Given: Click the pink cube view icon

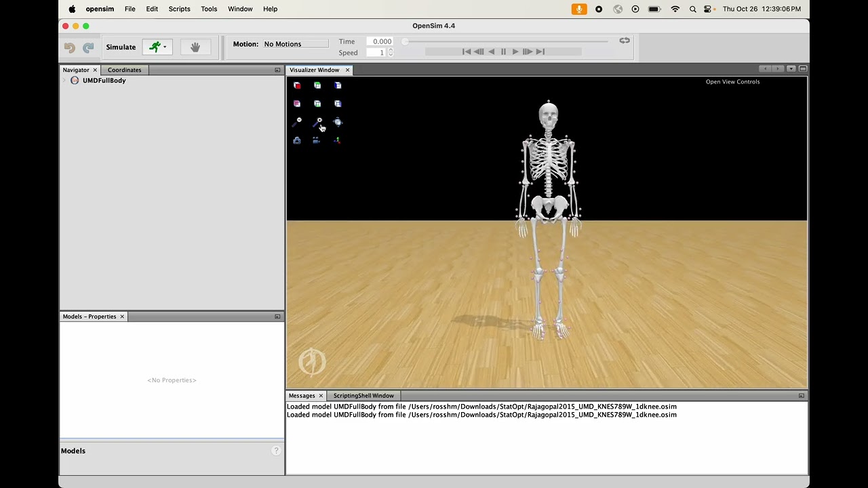Looking at the screenshot, I should pyautogui.click(x=297, y=104).
